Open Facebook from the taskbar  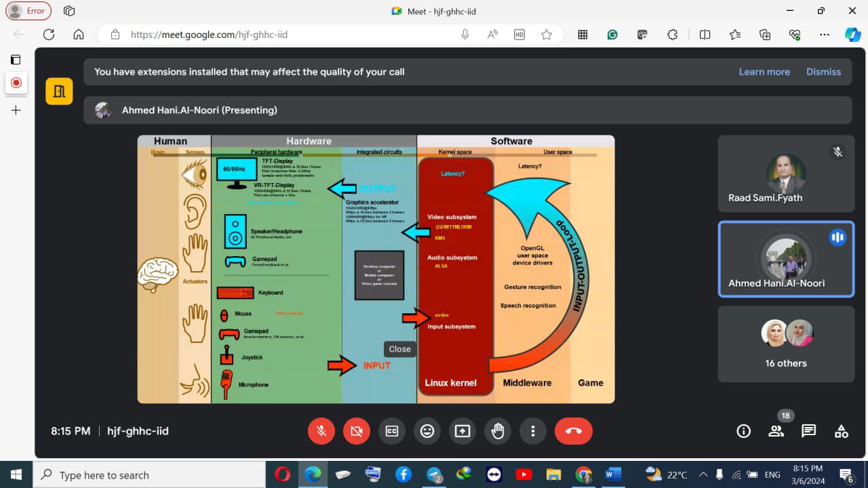[x=403, y=474]
